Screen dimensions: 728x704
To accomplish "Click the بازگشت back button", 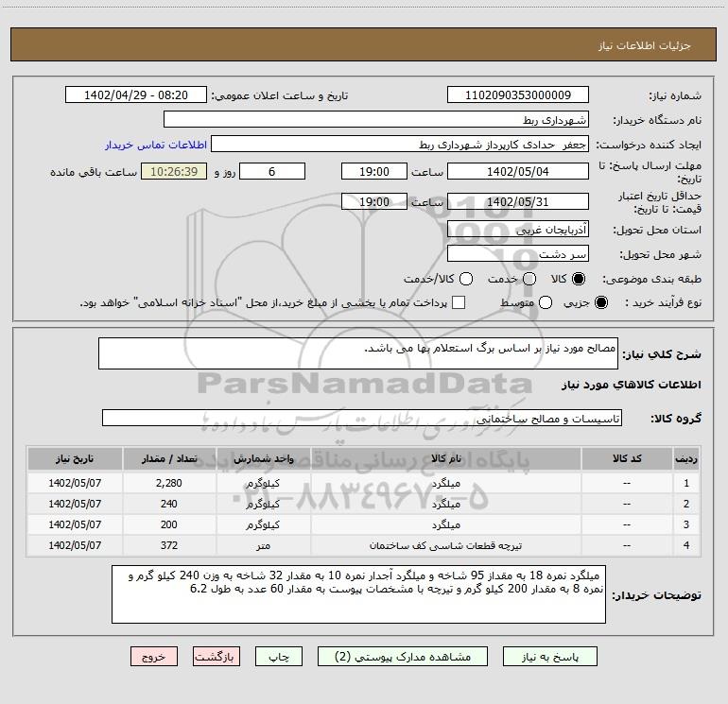I will pyautogui.click(x=217, y=657).
